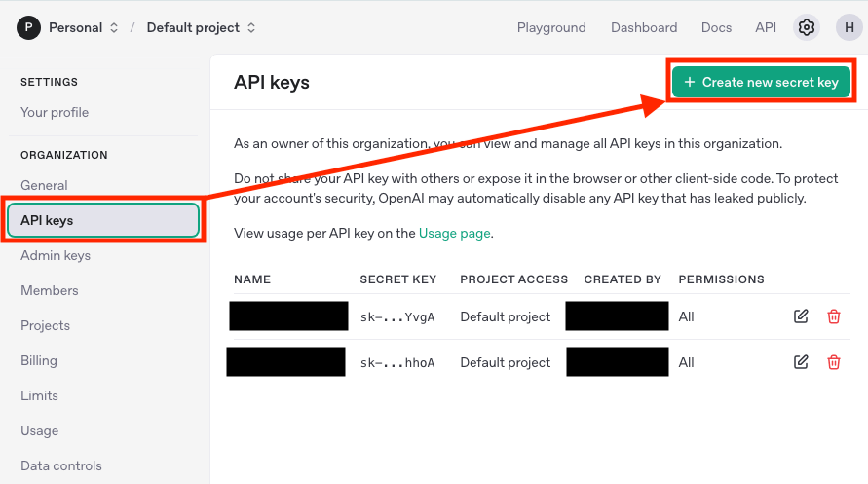
Task: Open Your profile settings
Action: [55, 112]
